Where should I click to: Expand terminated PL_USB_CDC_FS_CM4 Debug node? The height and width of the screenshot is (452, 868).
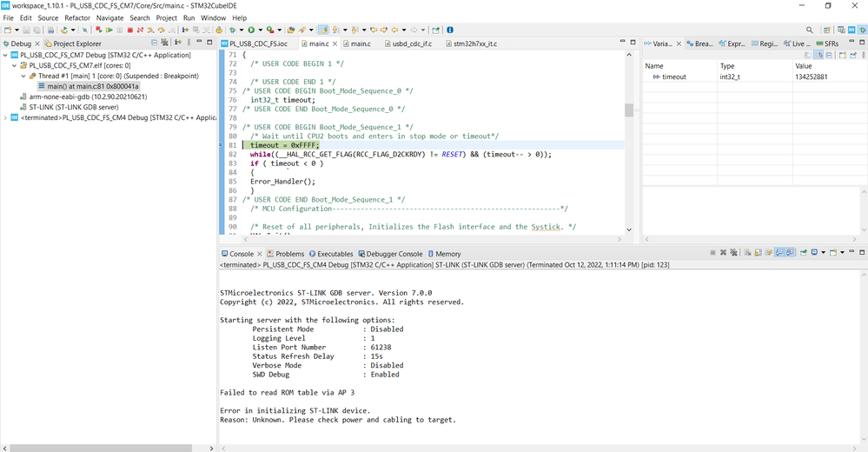click(x=5, y=117)
